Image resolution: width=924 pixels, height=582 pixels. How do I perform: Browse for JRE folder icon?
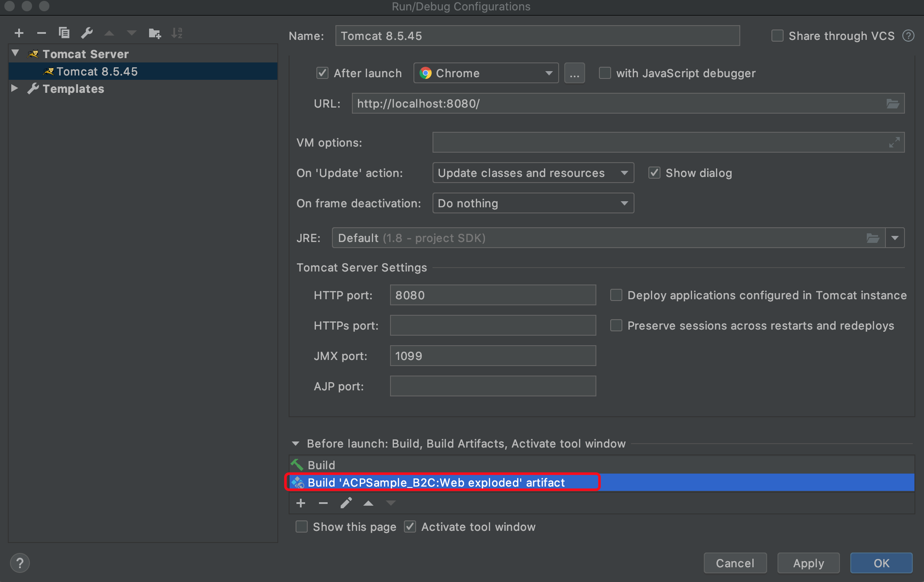(x=872, y=238)
